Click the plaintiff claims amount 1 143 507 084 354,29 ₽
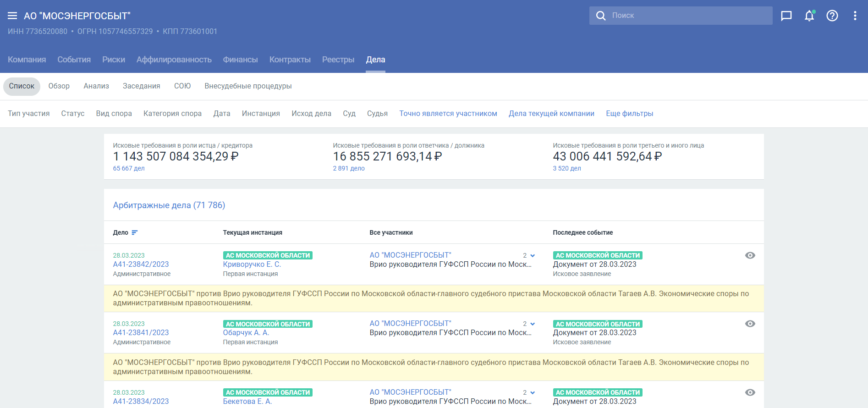The image size is (868, 408). coord(176,156)
